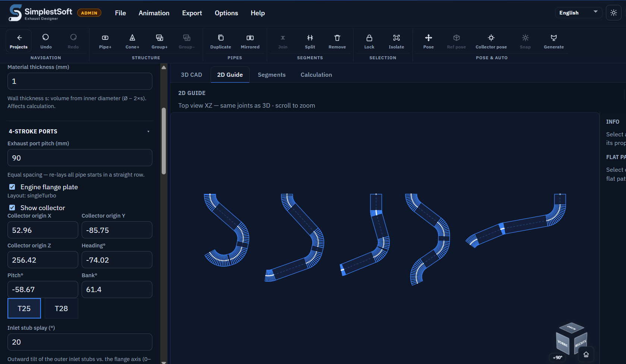Rotate view with the +90° button
The image size is (626, 364).
[557, 357]
